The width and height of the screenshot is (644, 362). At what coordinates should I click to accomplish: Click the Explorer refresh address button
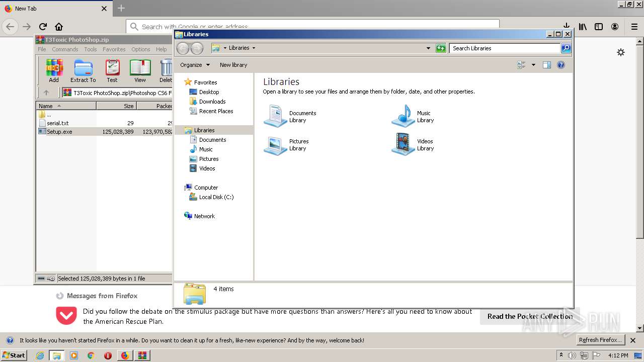pos(441,48)
